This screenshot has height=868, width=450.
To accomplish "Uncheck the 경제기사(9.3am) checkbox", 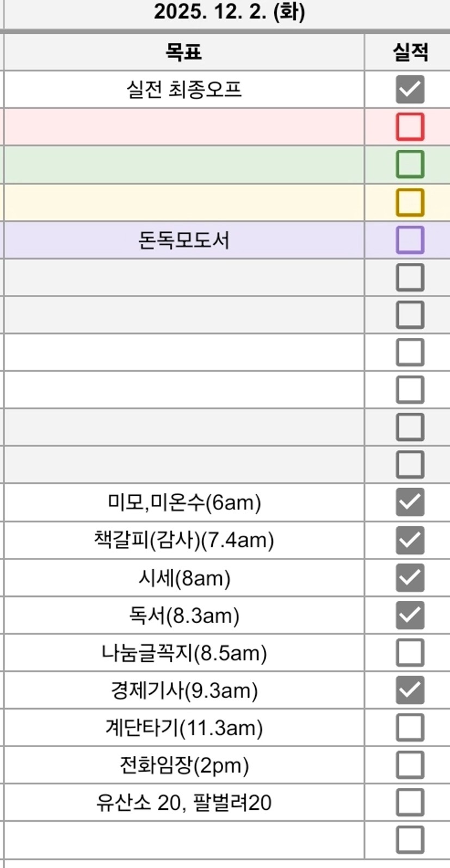I will pyautogui.click(x=410, y=690).
